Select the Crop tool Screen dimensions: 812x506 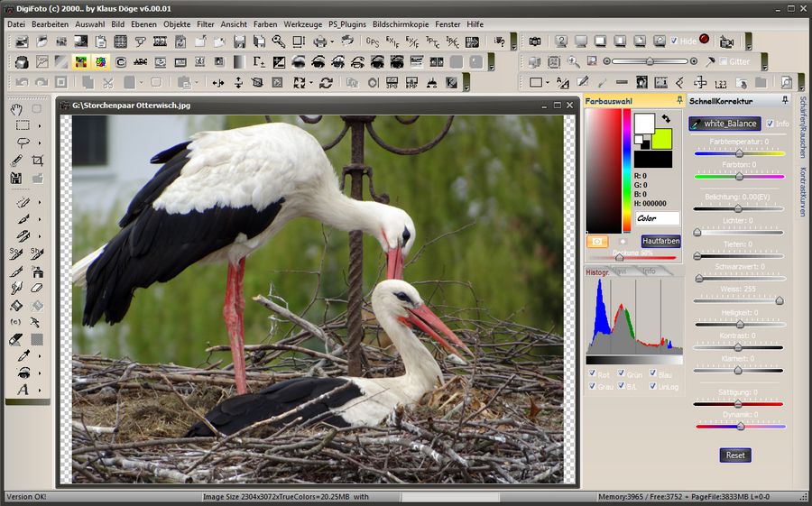click(x=37, y=161)
